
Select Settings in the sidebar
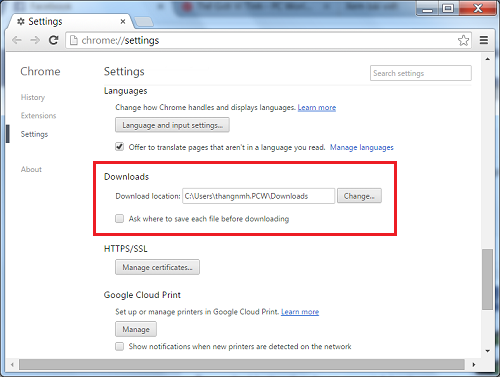pos(34,134)
